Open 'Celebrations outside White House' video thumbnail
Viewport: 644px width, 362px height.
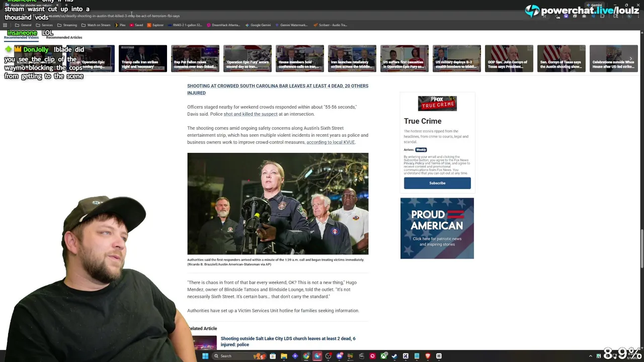[614, 58]
